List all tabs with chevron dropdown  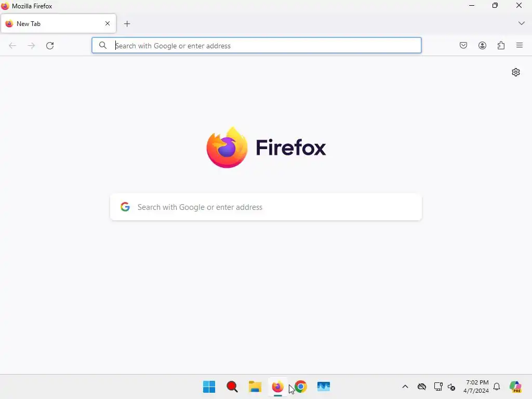pos(522,23)
